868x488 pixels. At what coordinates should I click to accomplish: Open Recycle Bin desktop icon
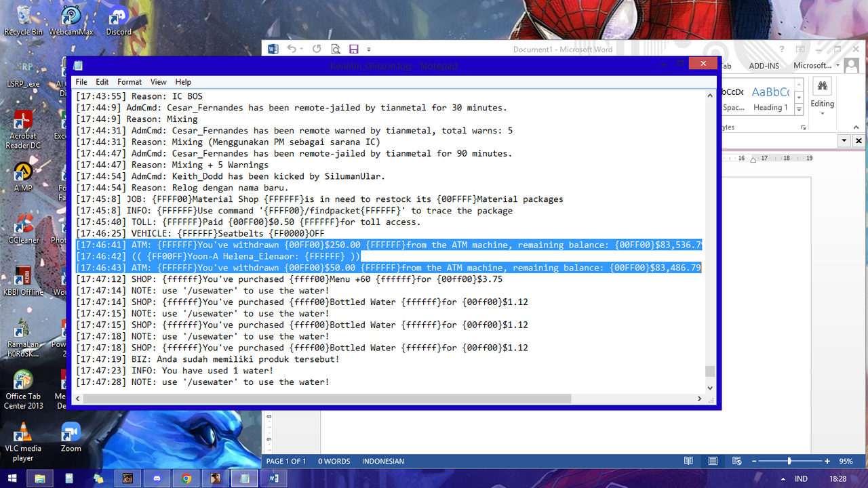pyautogui.click(x=23, y=20)
